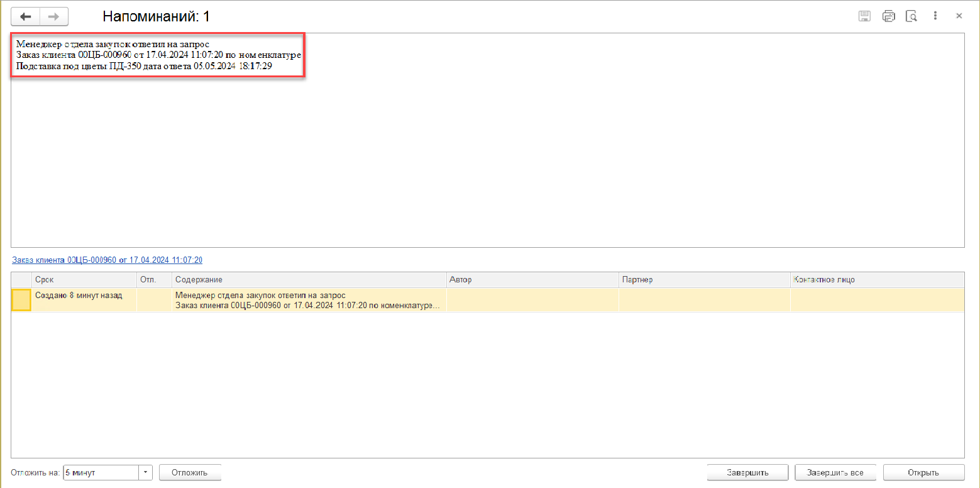Select the cell Создано 8 минут назад
The height and width of the screenshot is (488, 980).
[84, 300]
